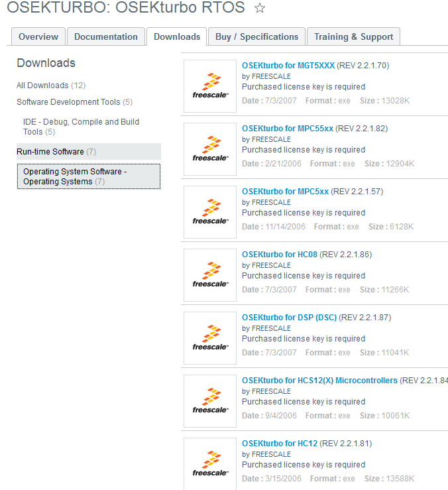Screen dimensions: 448x490
Task: Click the REV 2.2.1.86 revision text
Action: (x=345, y=255)
